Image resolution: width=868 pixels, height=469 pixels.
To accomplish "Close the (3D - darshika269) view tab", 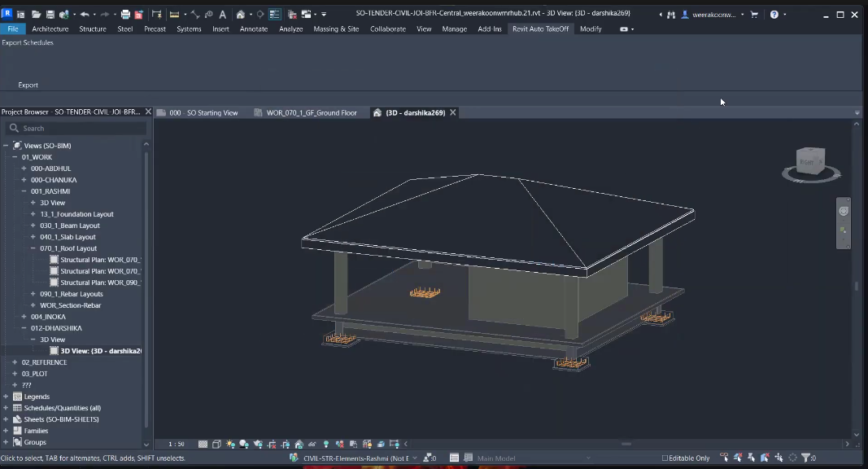I will click(x=453, y=112).
